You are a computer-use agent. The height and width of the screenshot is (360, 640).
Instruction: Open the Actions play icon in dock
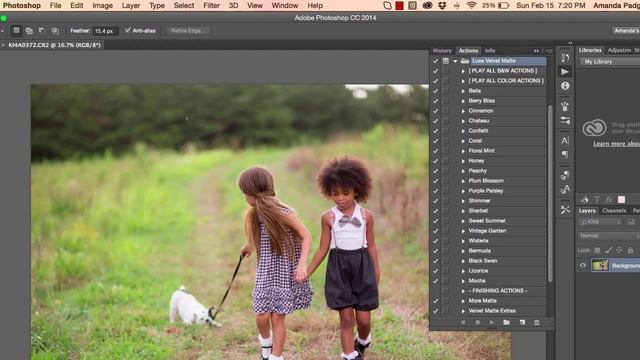pos(565,72)
